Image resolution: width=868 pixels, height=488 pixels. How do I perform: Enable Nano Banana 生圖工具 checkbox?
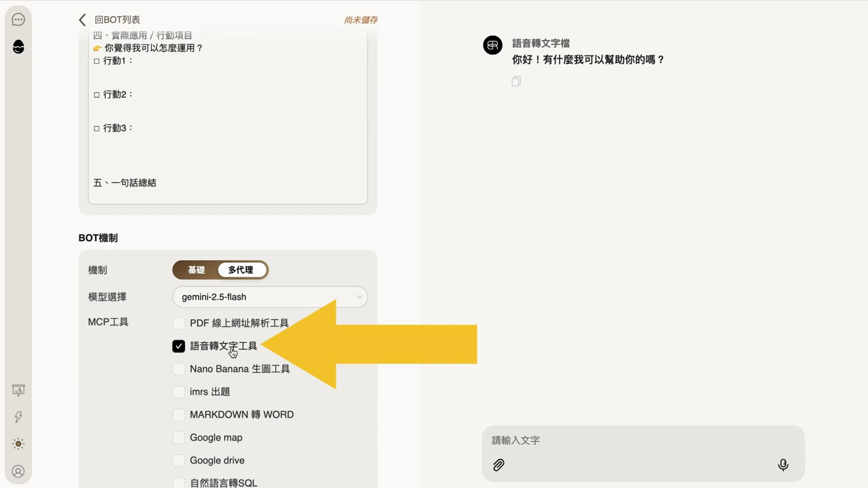point(178,369)
